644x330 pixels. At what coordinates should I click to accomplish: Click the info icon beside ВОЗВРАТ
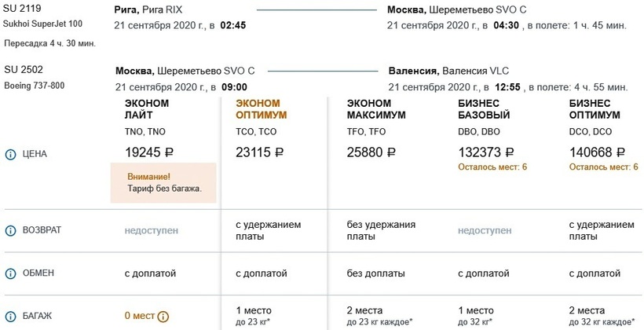(x=11, y=231)
